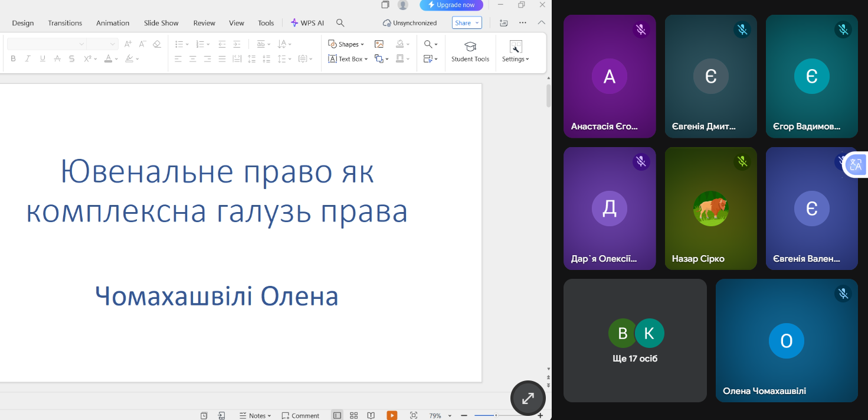Switch to slide sorter grid view
Viewport: 868px width, 420px height.
point(354,415)
